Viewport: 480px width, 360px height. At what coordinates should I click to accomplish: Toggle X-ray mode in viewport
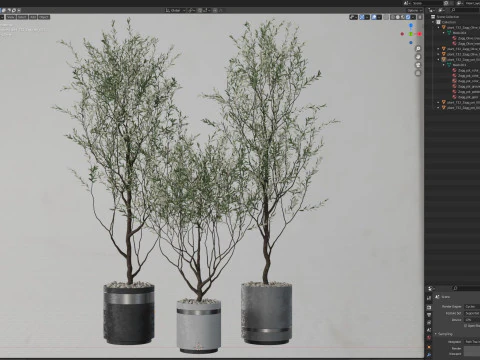pyautogui.click(x=386, y=17)
